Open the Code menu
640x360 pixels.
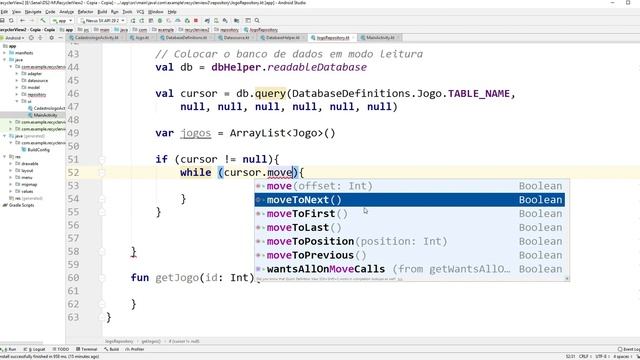coord(50,12)
